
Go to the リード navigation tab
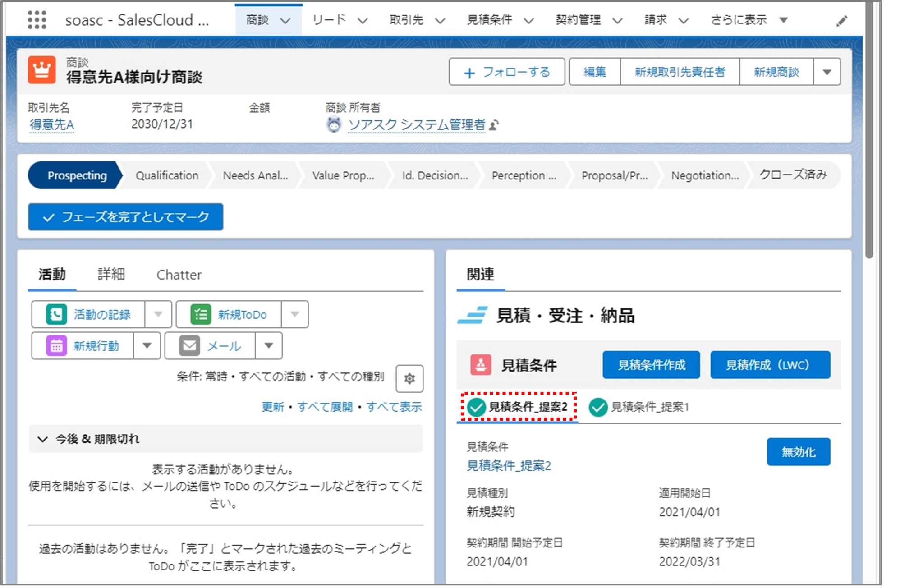pyautogui.click(x=329, y=20)
